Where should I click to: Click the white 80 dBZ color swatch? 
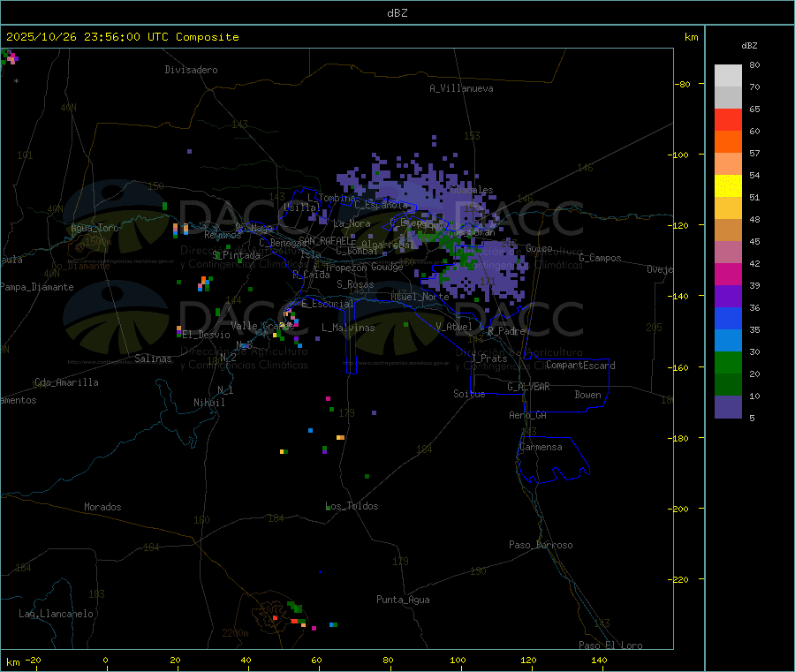point(728,76)
